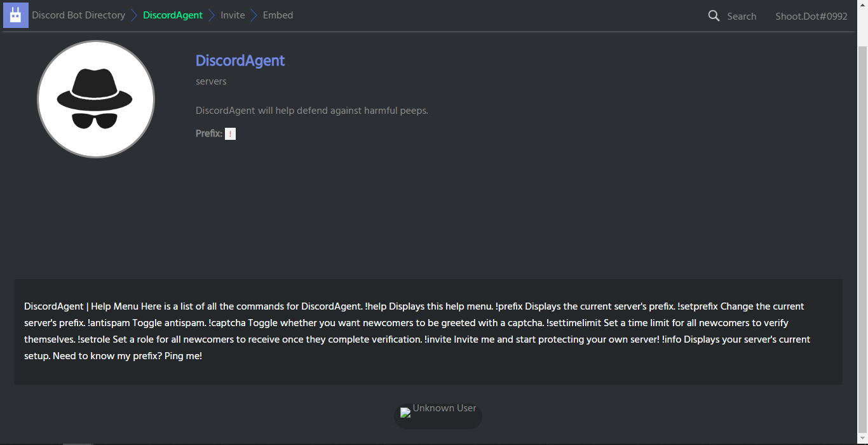Open Discord Bot Directory from the breadcrumb

[x=78, y=15]
